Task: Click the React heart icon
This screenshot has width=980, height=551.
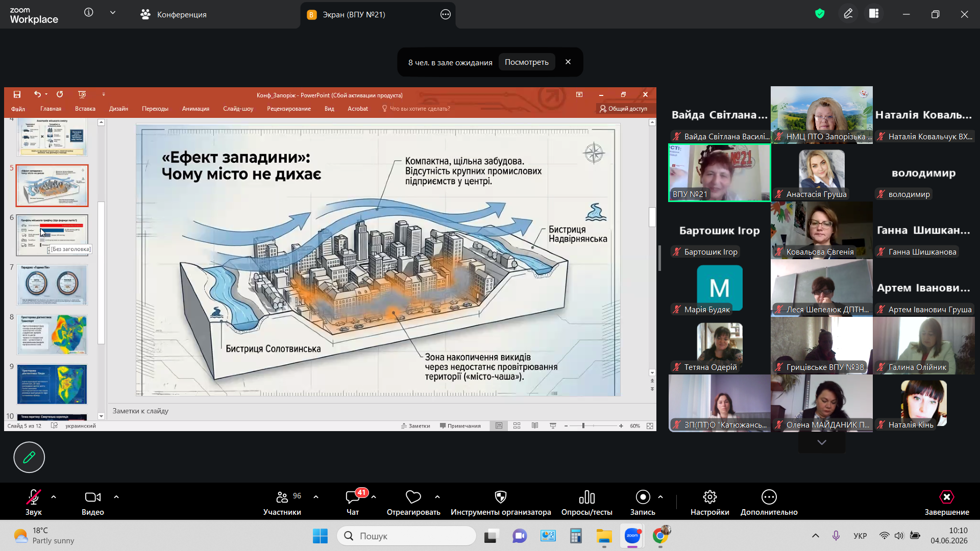Action: [413, 497]
